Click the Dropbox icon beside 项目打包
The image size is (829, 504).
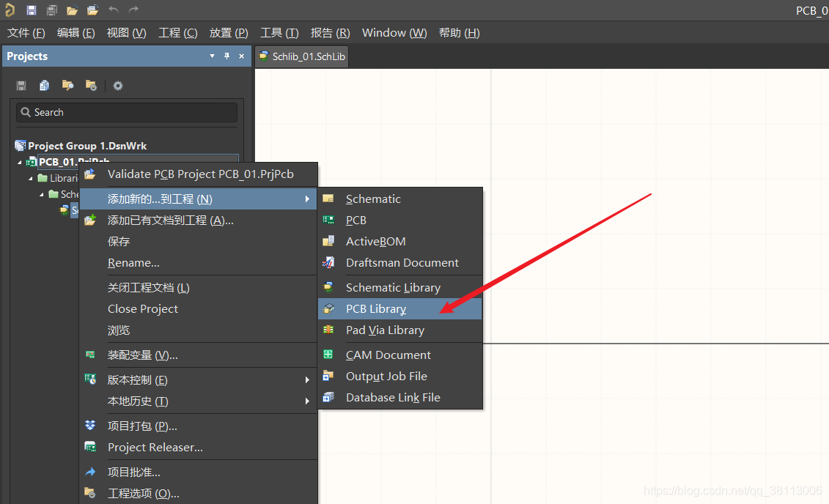pyautogui.click(x=90, y=426)
